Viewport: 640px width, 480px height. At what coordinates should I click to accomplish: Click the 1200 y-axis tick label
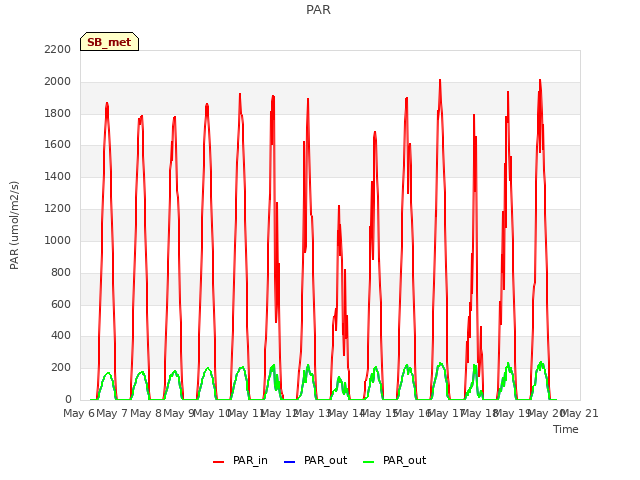tap(58, 209)
